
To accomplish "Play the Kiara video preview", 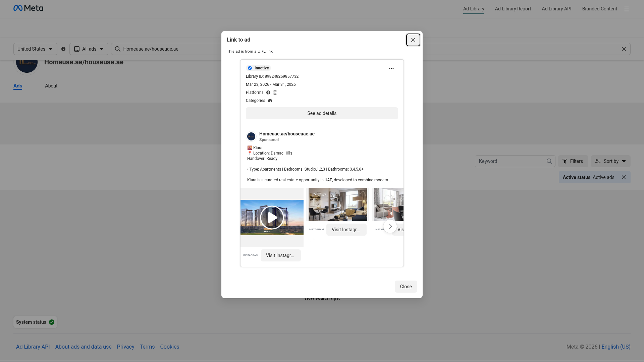I will 272,218.
